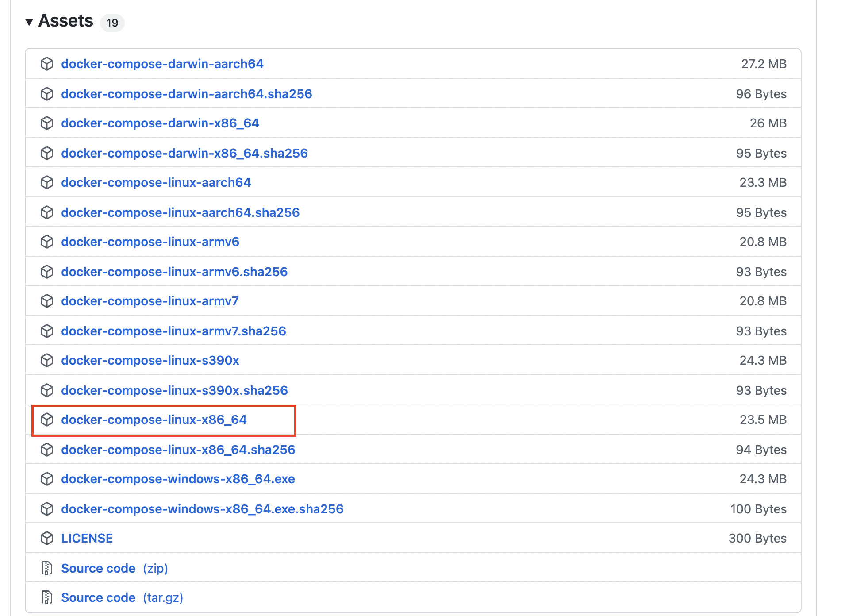Click package icon beside docker-compose-linux-s390x
Screen dimensions: 868x616
[47, 360]
